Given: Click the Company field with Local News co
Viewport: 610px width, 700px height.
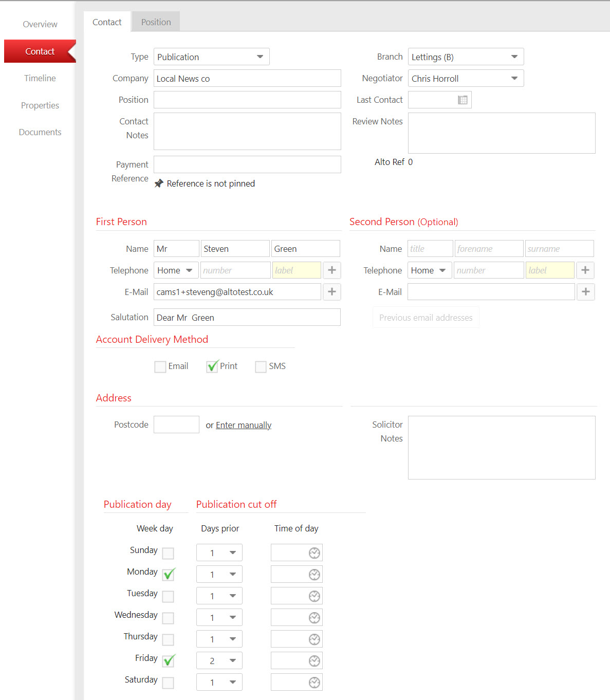Looking at the screenshot, I should (247, 79).
